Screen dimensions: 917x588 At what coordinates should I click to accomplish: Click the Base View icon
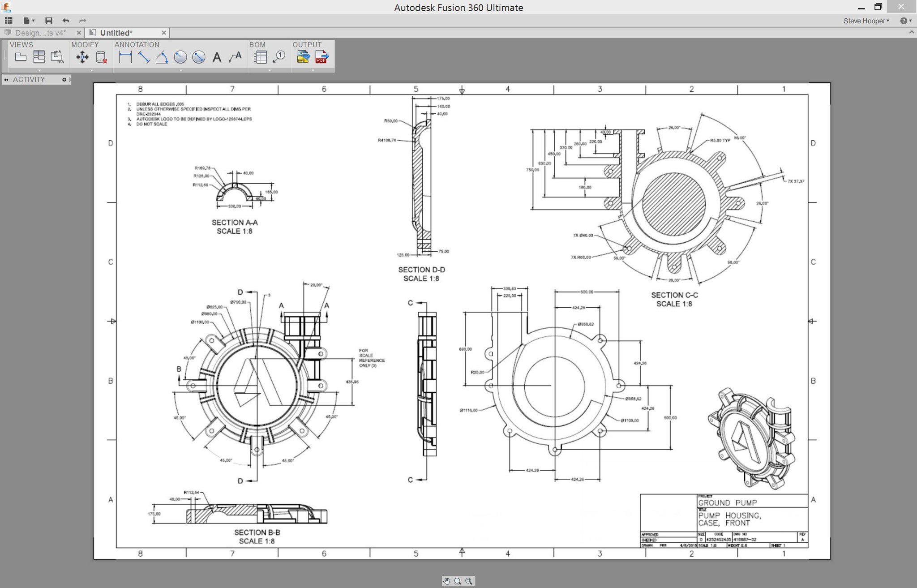click(x=21, y=57)
